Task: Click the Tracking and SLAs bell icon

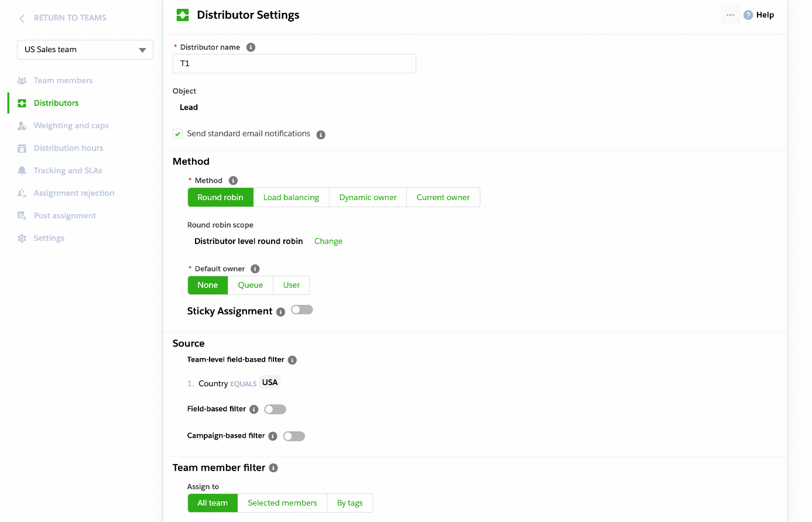Action: tap(22, 171)
